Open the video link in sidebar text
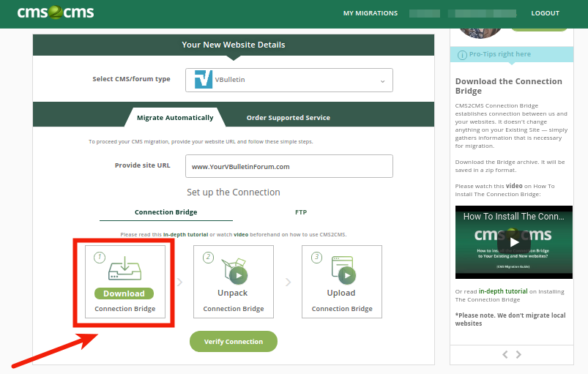The height and width of the screenshot is (374, 588). (514, 186)
